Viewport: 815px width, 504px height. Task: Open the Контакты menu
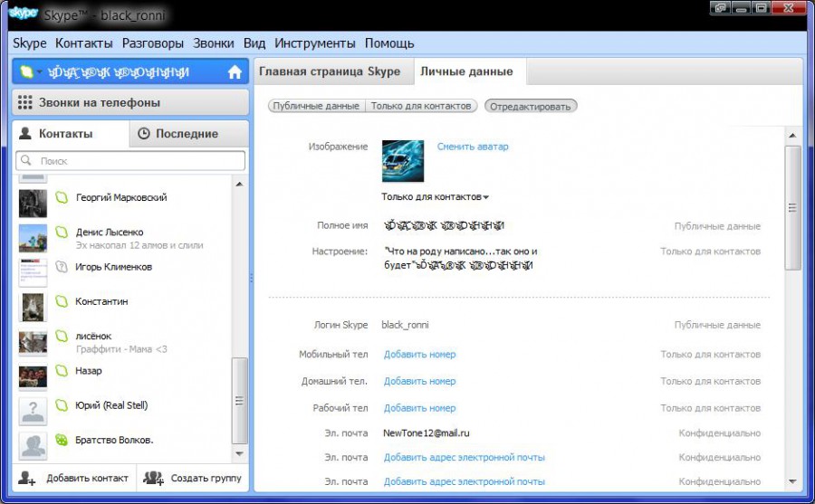pyautogui.click(x=84, y=43)
